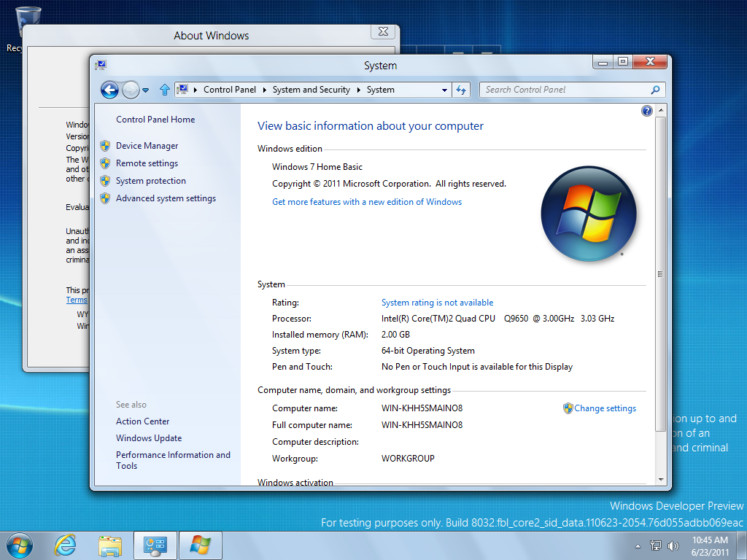The image size is (747, 560).
Task: Open Device Manager link
Action: [147, 146]
